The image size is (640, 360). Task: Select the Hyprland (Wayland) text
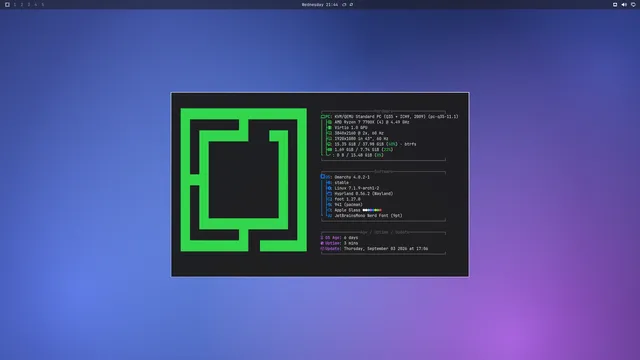click(364, 194)
